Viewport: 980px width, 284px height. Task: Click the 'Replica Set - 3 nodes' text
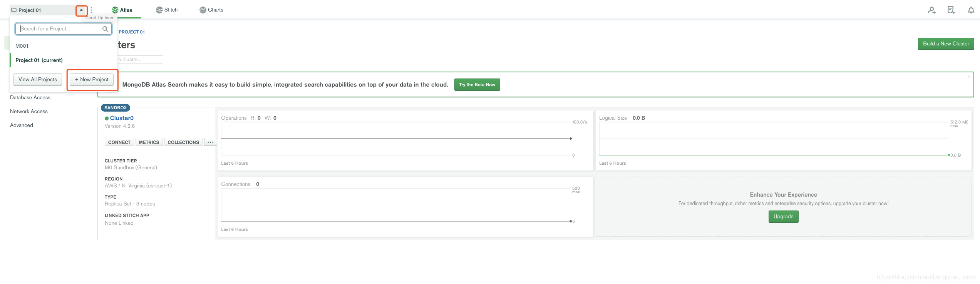130,204
